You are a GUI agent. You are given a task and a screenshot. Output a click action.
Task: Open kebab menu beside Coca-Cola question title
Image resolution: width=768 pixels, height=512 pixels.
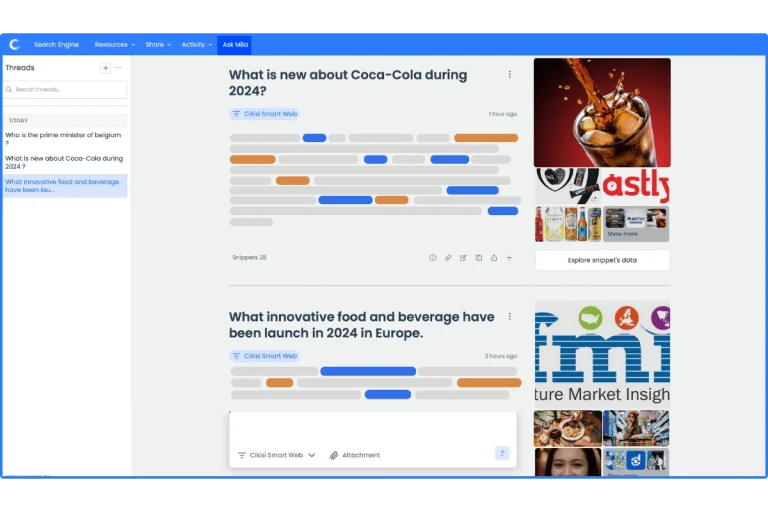pos(509,75)
